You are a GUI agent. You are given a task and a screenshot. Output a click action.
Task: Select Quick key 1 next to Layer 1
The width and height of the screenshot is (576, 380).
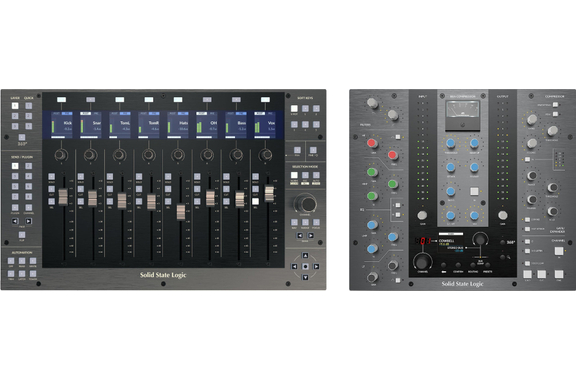coord(29,106)
